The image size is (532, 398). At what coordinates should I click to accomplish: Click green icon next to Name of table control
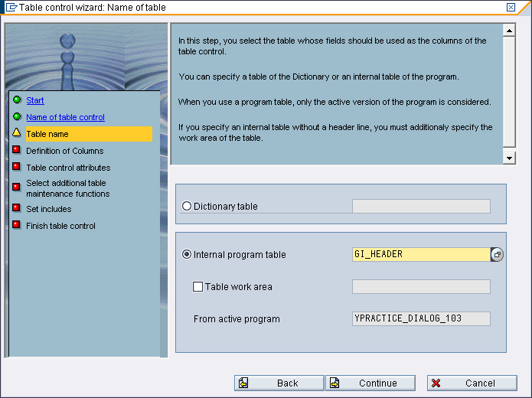(x=16, y=117)
